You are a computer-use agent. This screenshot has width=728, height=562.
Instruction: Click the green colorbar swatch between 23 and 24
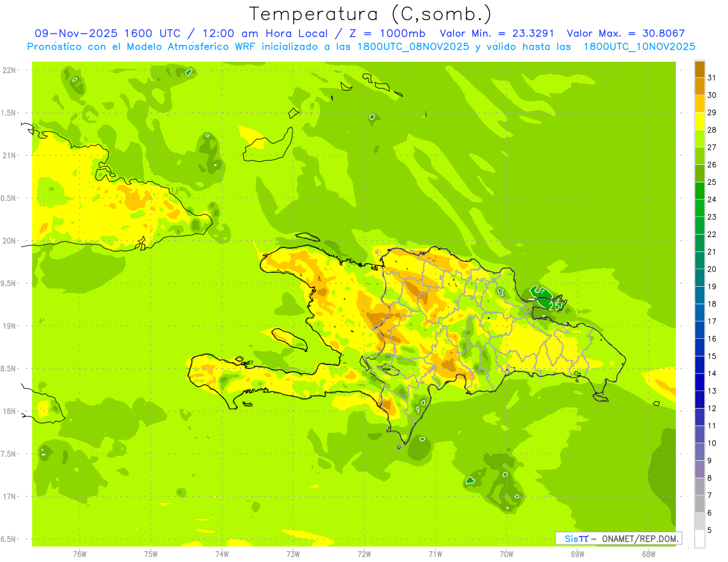[x=699, y=208]
